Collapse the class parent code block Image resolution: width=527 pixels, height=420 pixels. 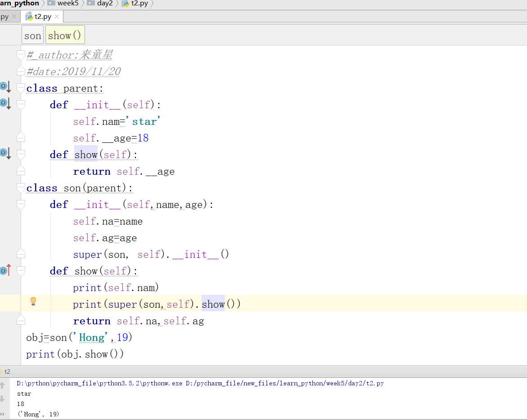tap(21, 88)
